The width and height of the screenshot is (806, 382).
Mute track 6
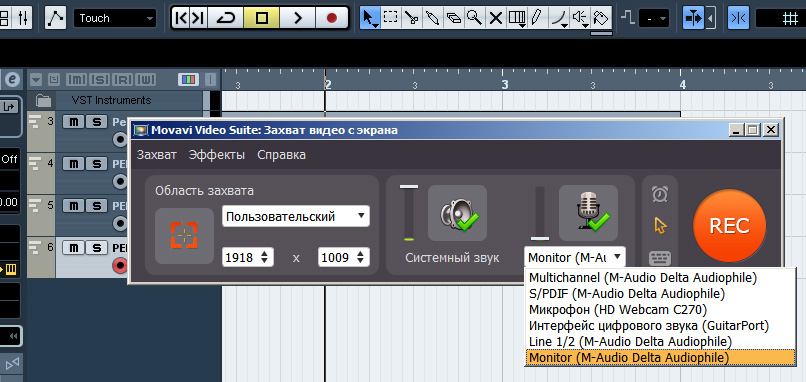(74, 248)
